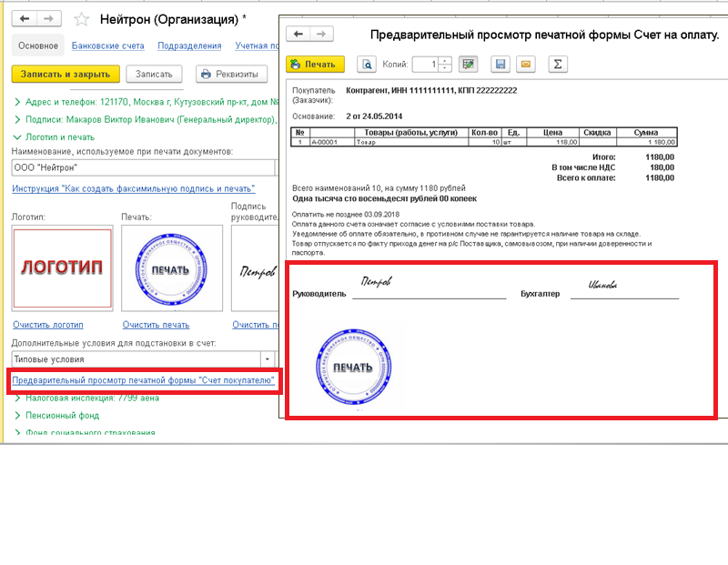728x565 pixels.
Task: Increase copies count with up arrow
Action: (445, 60)
